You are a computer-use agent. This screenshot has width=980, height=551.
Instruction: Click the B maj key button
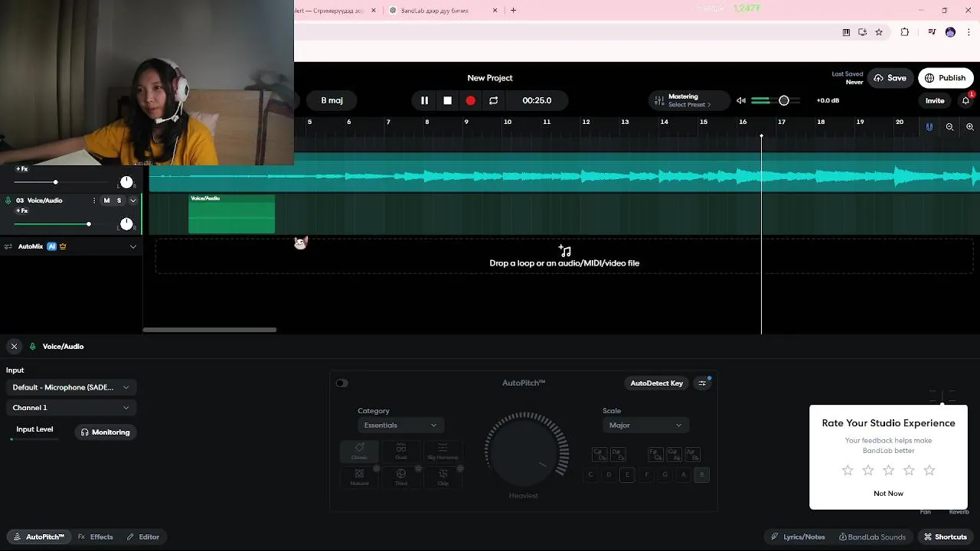pos(332,100)
